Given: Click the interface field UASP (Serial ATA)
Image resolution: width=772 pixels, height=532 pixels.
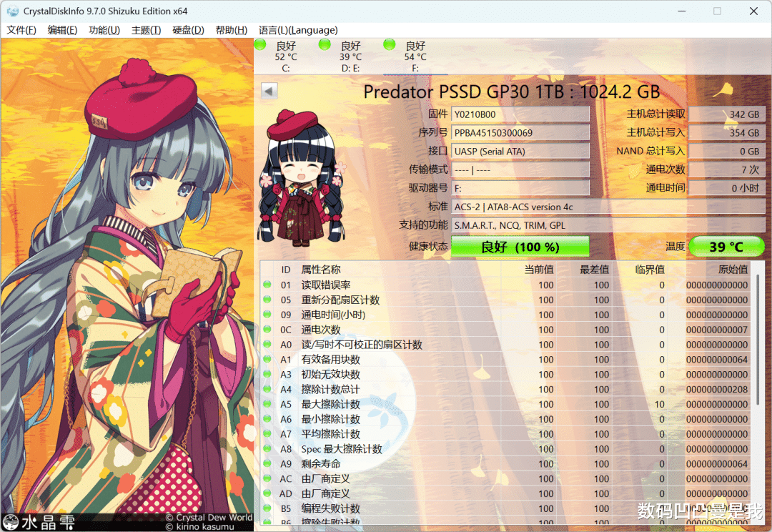Looking at the screenshot, I should (520, 151).
